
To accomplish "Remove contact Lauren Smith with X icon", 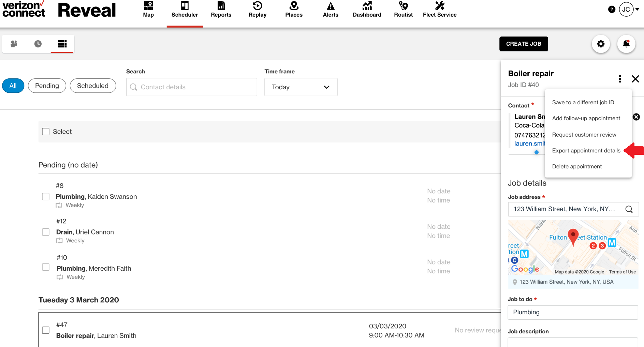I will pyautogui.click(x=636, y=117).
